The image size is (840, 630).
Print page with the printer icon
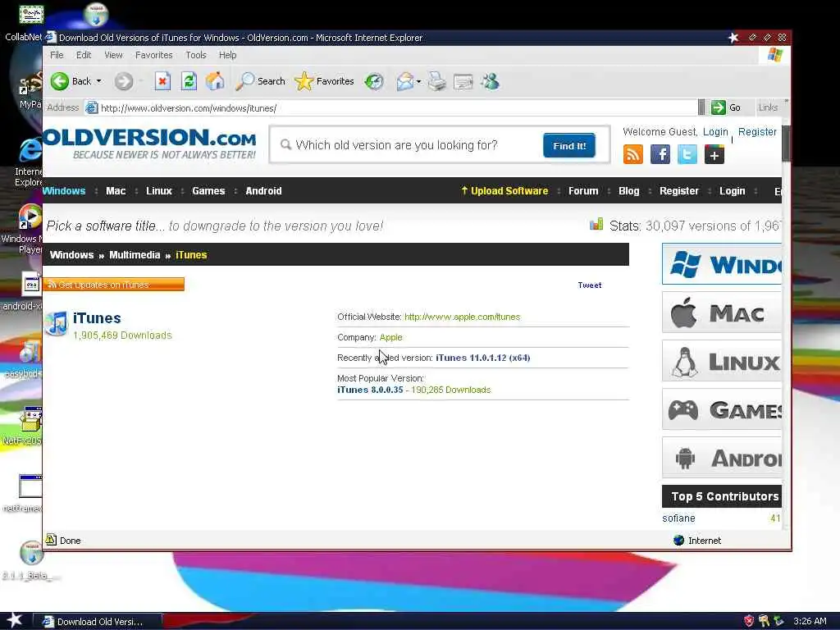click(437, 81)
